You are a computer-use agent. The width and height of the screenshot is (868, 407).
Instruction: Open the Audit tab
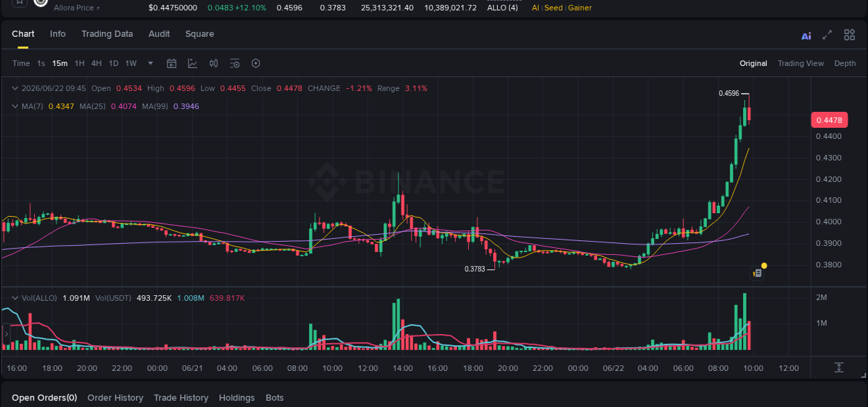pos(159,34)
